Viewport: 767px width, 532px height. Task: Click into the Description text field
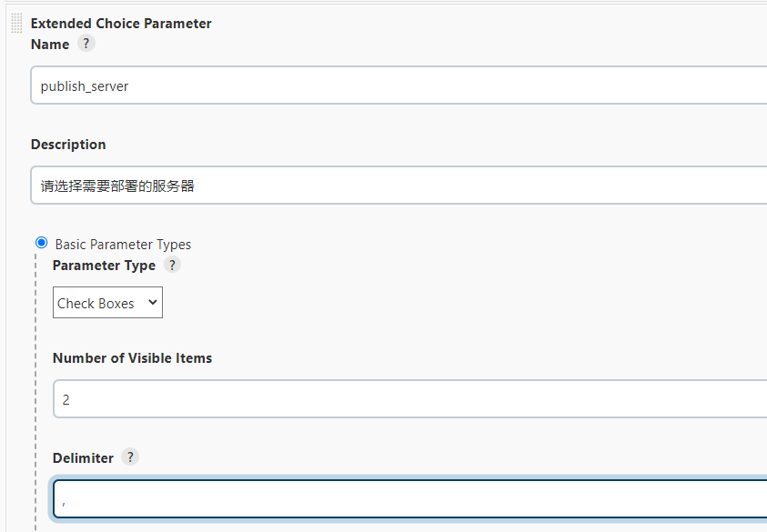[400, 186]
